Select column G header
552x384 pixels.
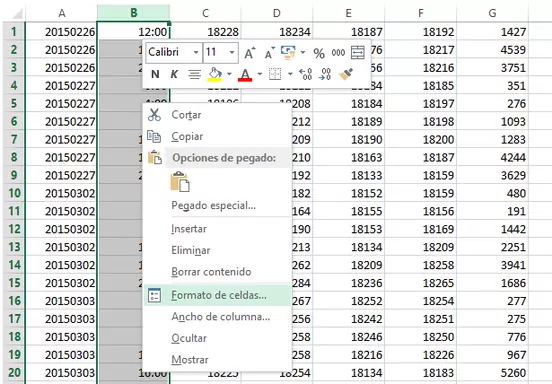(492, 13)
